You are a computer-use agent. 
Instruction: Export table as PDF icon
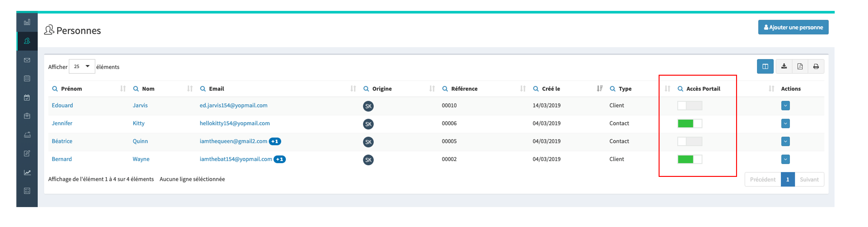pyautogui.click(x=800, y=66)
